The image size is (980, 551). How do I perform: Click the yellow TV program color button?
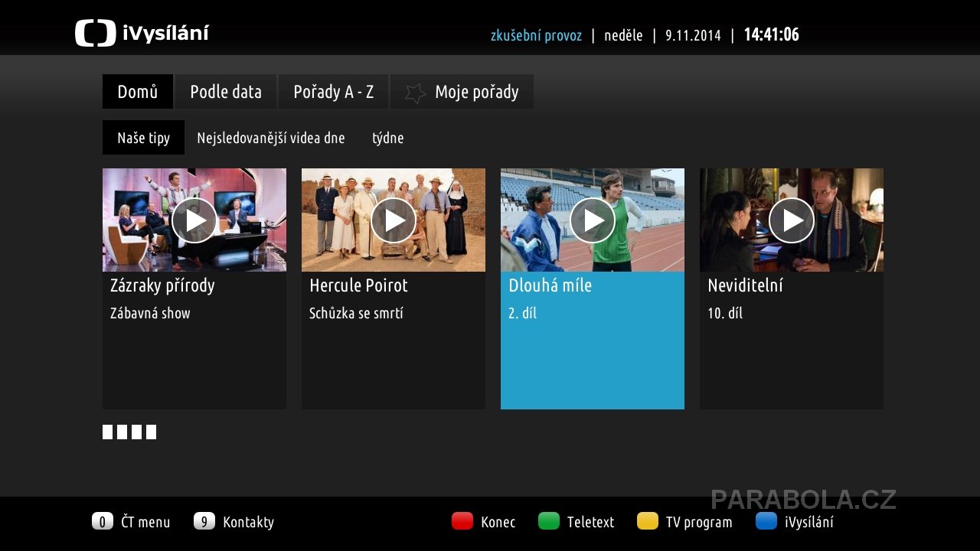click(x=648, y=521)
